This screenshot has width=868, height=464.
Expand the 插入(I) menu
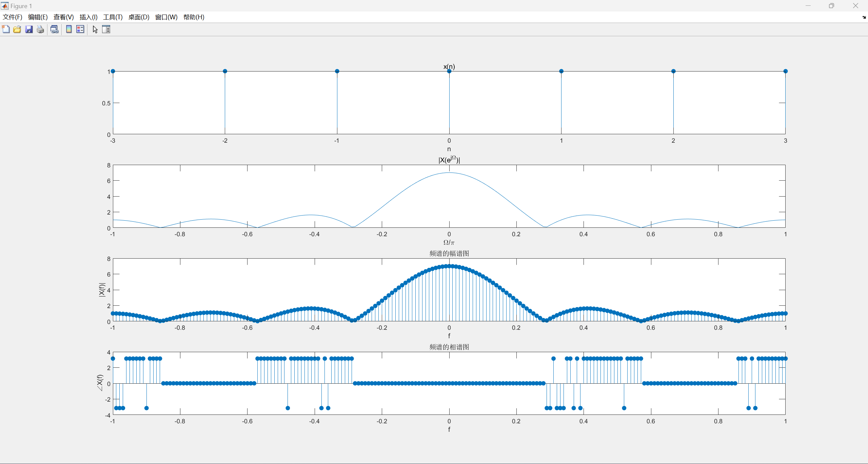(x=88, y=17)
